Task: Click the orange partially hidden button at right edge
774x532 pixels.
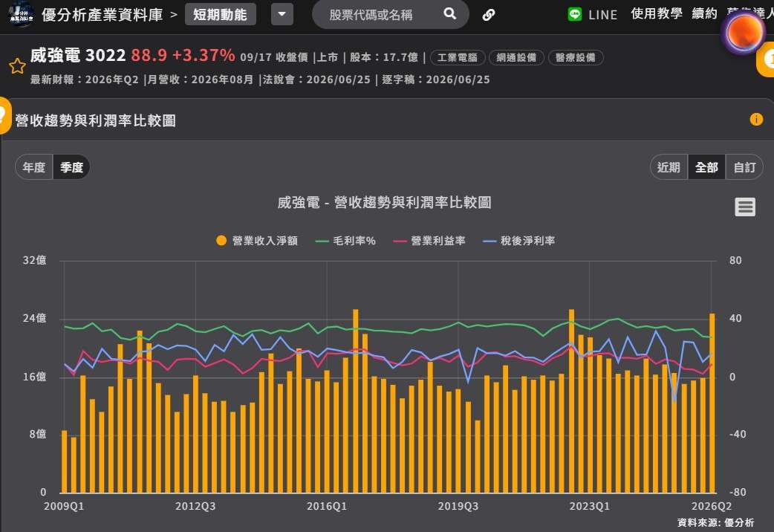Action: coord(766,59)
